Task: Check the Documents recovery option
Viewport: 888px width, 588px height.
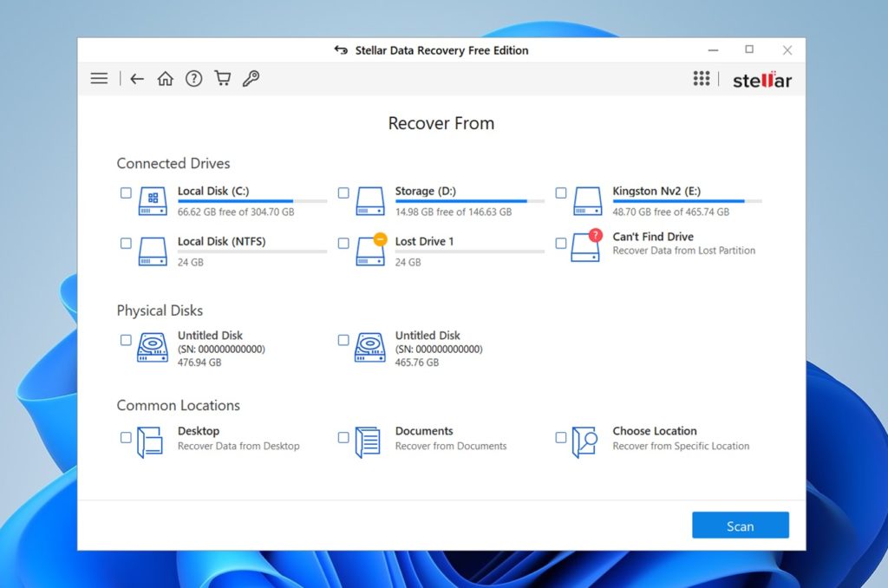Action: pyautogui.click(x=343, y=438)
